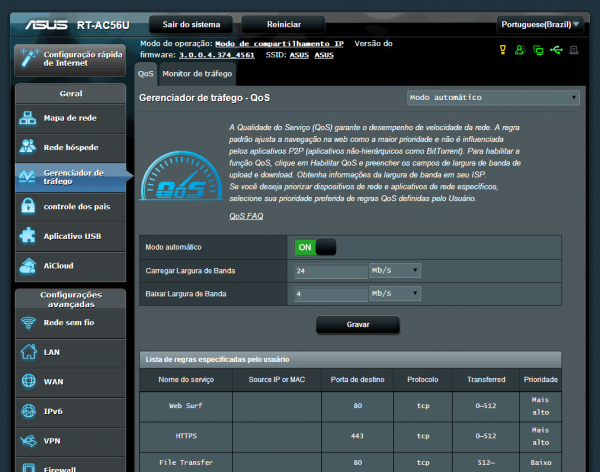Click Modo de compartilhamento IP link

pos(279,44)
